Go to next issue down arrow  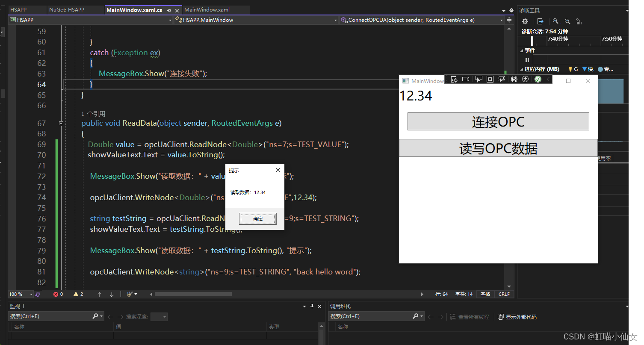click(112, 294)
